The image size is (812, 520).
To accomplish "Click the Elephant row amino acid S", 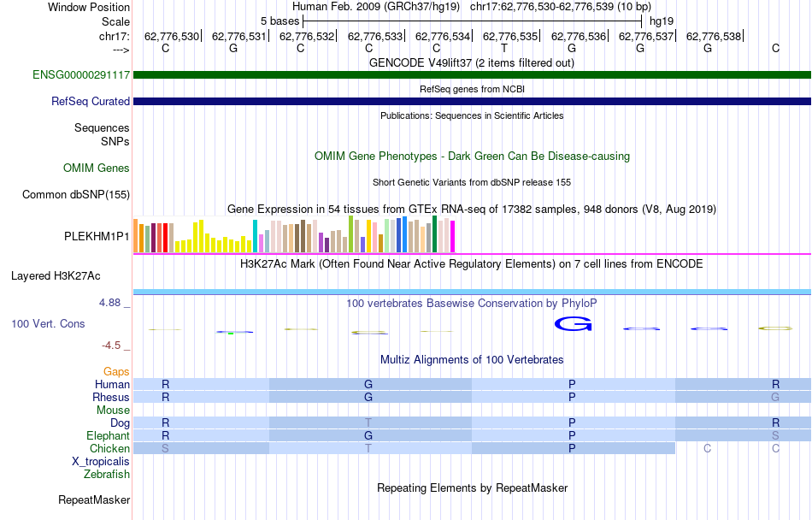I will tap(775, 436).
